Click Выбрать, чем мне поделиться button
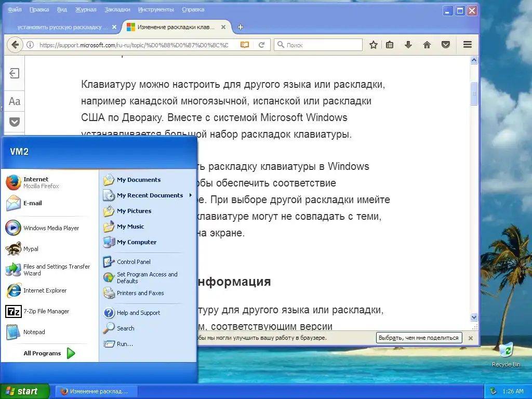532x399 pixels. click(x=419, y=338)
